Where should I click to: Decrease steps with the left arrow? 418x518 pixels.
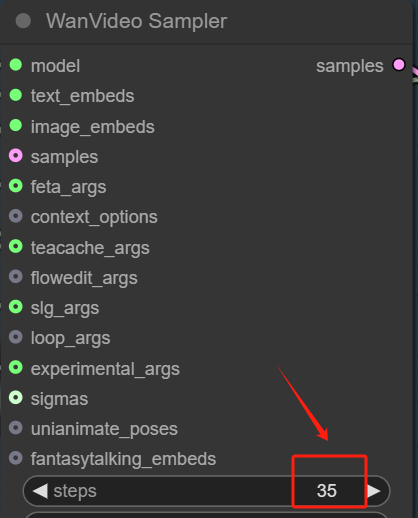[40, 491]
